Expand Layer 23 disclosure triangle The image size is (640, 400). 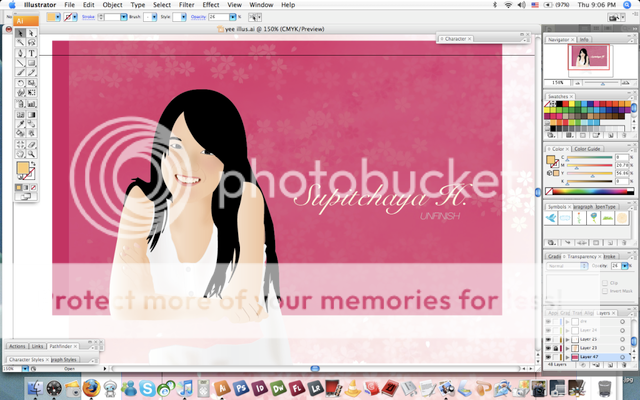(567, 348)
